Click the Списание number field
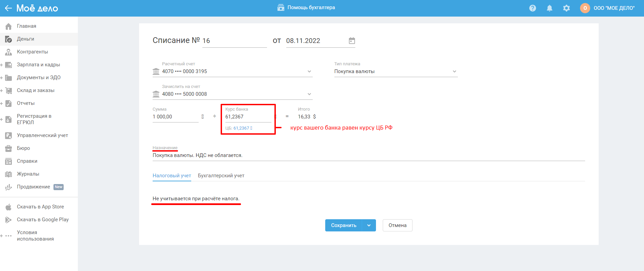 tap(235, 41)
